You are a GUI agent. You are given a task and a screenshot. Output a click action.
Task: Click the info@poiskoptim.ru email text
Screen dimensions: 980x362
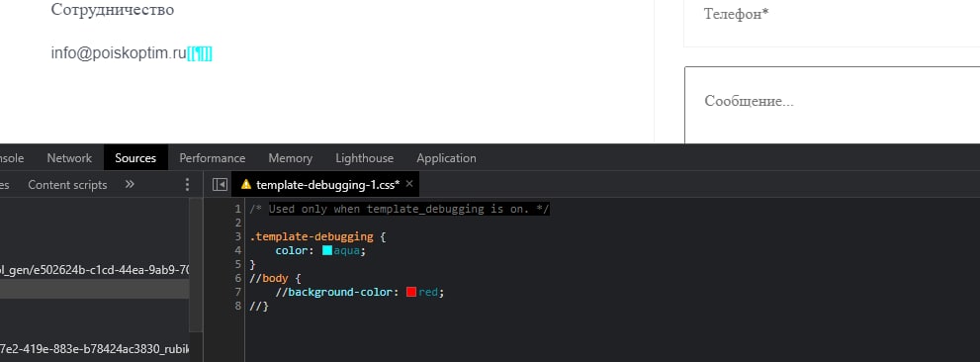(119, 53)
